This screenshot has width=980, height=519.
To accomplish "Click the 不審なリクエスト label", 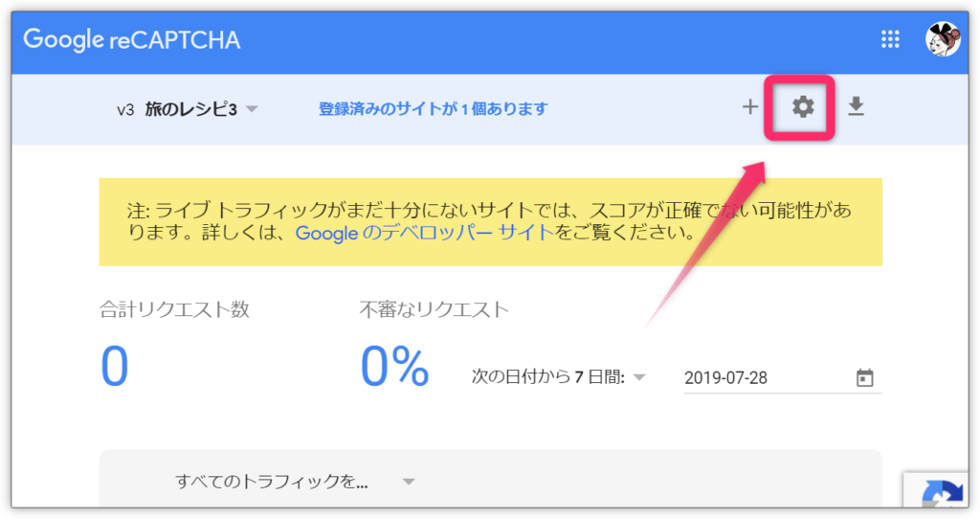I will coord(434,309).
